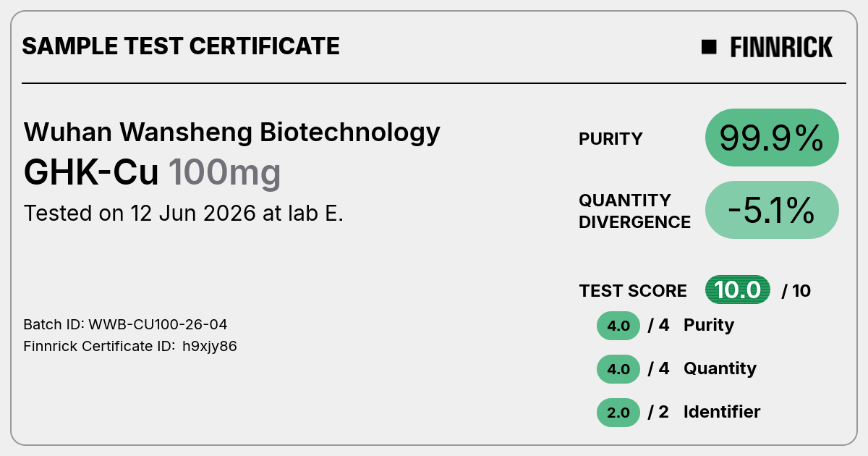
Task: Select the Batch ID WWB-CU100-26-04 text
Action: click(127, 324)
